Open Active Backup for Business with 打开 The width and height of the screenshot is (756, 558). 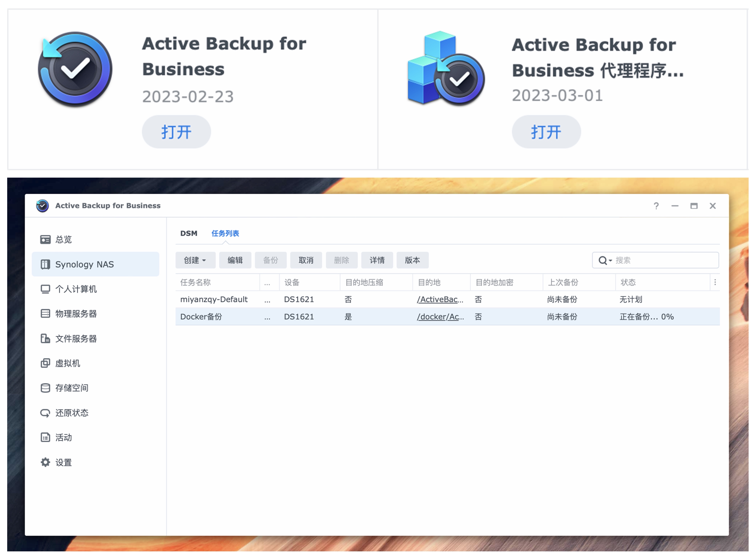click(x=176, y=131)
